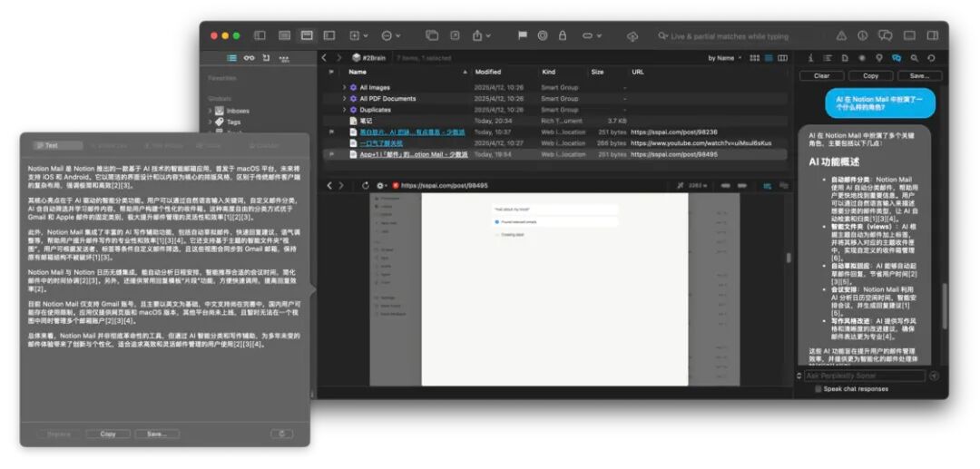Screen dimensions: 980x469
Task: Toggle the sidebar visibility toolbar icon
Action: 260,35
